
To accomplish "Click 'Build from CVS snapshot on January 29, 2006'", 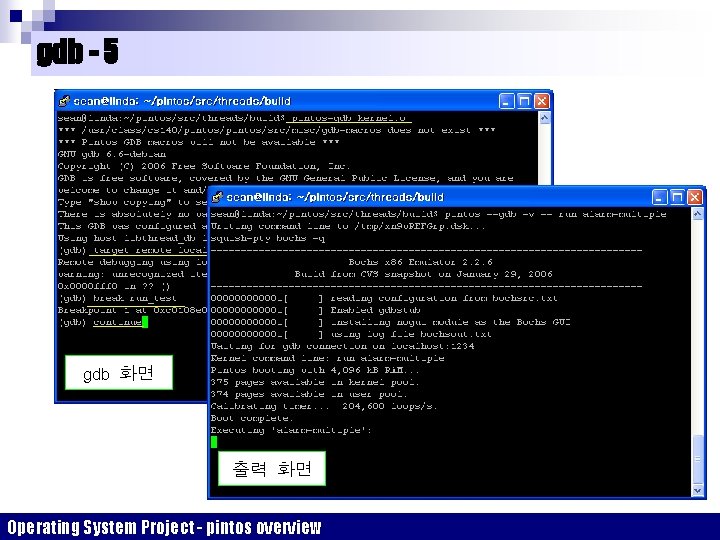I will pos(423,274).
